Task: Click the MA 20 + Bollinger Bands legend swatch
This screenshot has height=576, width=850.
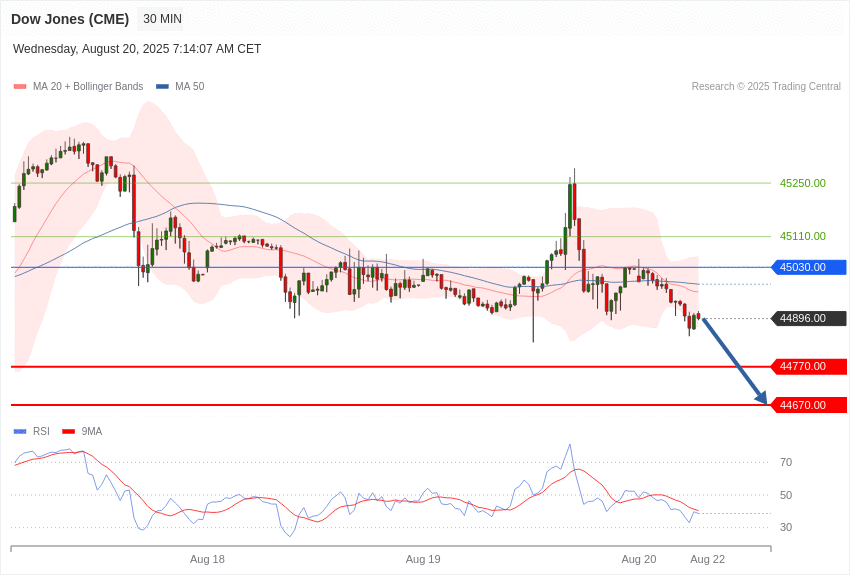Action: point(20,86)
